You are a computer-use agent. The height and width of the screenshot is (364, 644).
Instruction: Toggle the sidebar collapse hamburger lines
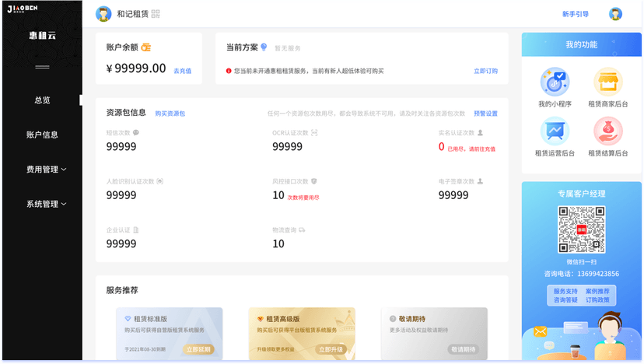(42, 67)
